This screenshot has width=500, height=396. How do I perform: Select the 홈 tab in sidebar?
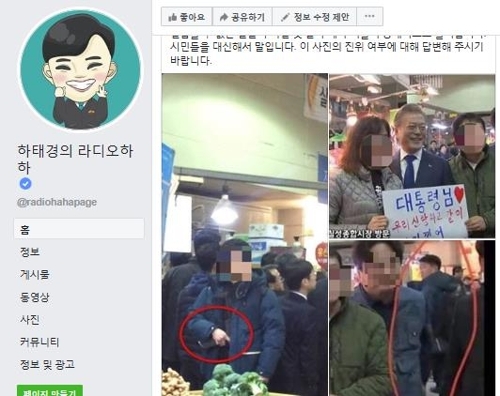[79, 229]
